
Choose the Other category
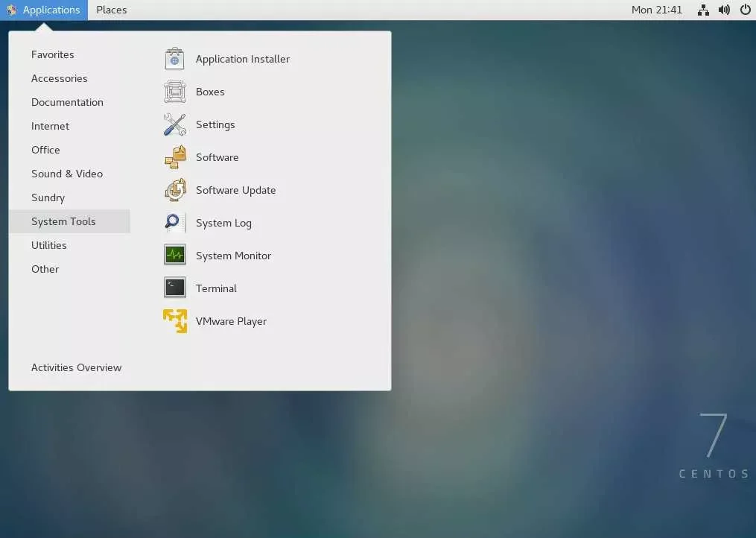pyautogui.click(x=45, y=269)
